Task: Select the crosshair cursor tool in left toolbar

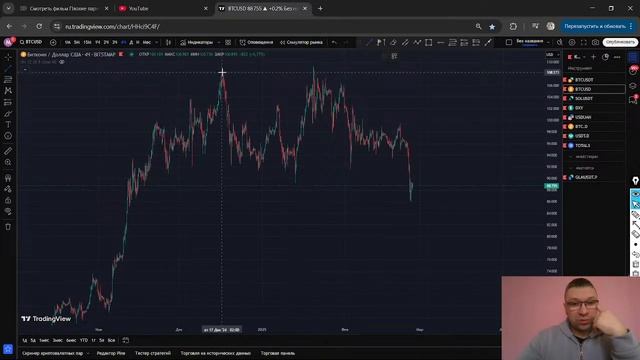Action: [x=8, y=58]
